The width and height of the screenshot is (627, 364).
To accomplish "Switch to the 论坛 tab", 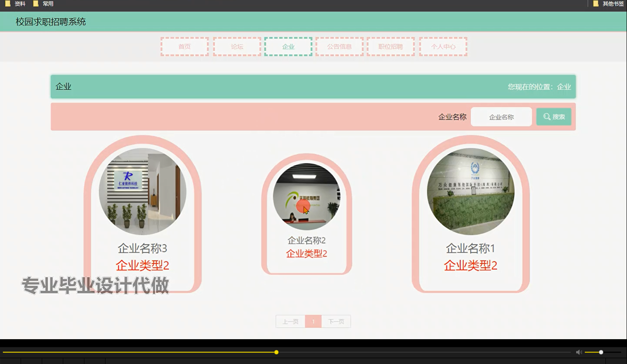I will (236, 46).
